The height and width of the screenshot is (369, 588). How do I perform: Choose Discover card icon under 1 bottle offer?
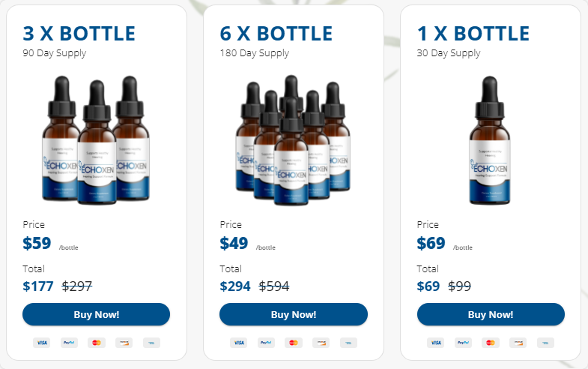(518, 342)
